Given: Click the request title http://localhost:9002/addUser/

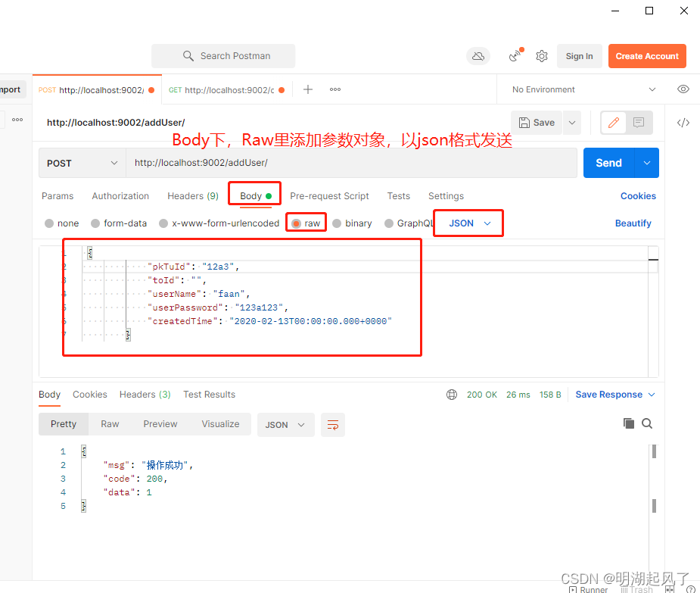Looking at the screenshot, I should coord(116,123).
